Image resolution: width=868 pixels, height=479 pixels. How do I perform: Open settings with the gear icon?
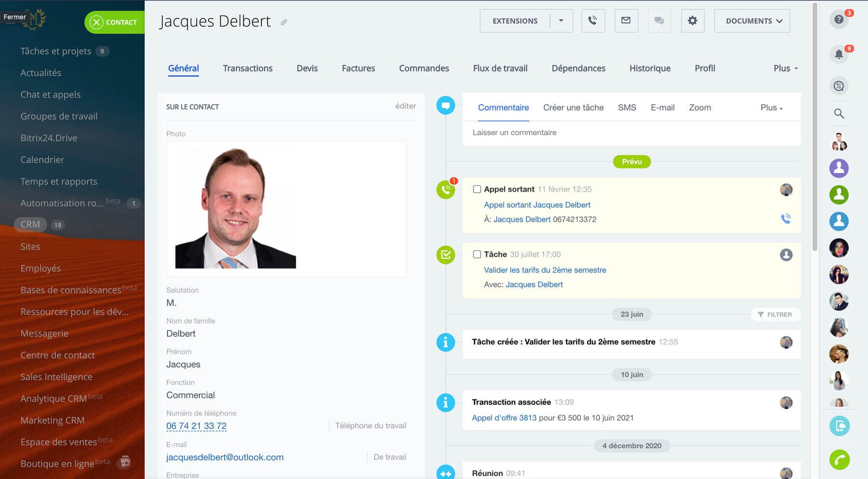pos(692,21)
